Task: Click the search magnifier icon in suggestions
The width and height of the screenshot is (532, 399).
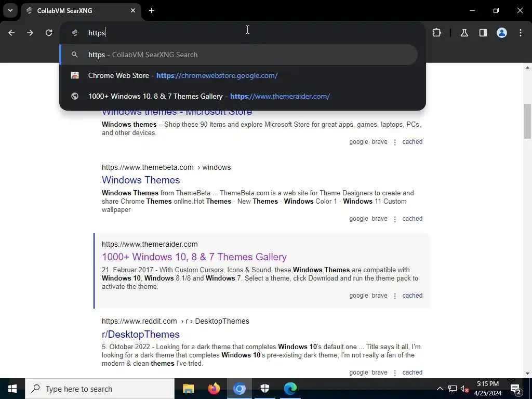Action: 75,55
